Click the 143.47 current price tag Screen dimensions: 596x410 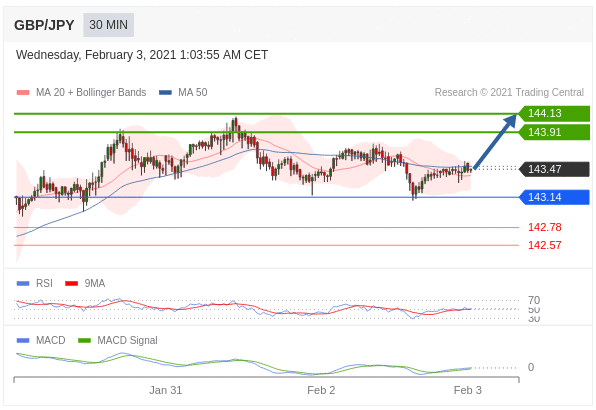(x=554, y=169)
